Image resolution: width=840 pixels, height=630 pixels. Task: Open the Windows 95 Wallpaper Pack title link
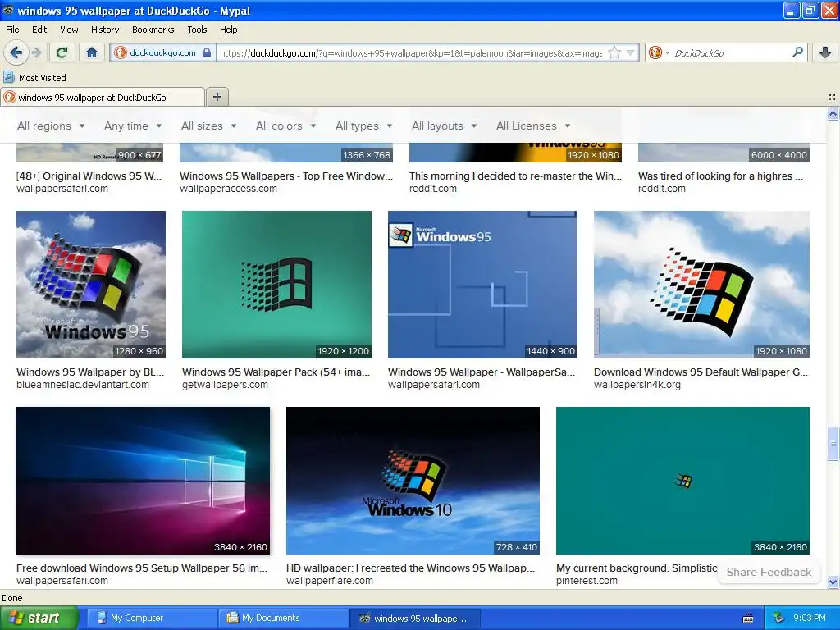[276, 372]
